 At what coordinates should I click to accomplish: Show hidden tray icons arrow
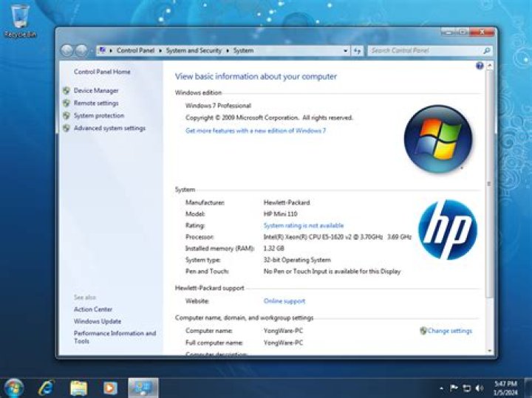(441, 388)
